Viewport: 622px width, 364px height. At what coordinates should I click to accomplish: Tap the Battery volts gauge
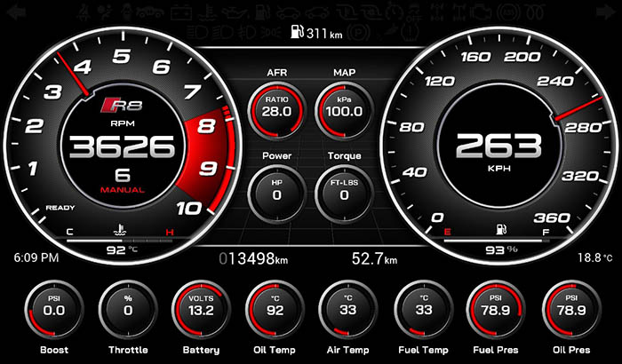coord(201,309)
